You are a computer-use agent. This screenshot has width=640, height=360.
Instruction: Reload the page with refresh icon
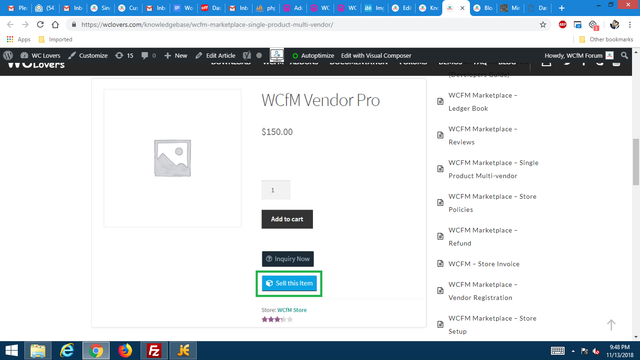[x=40, y=24]
